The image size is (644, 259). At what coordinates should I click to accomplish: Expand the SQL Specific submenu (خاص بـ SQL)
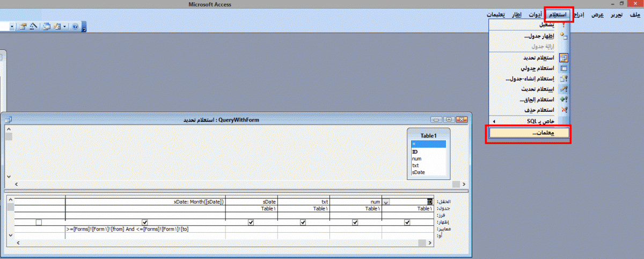529,121
